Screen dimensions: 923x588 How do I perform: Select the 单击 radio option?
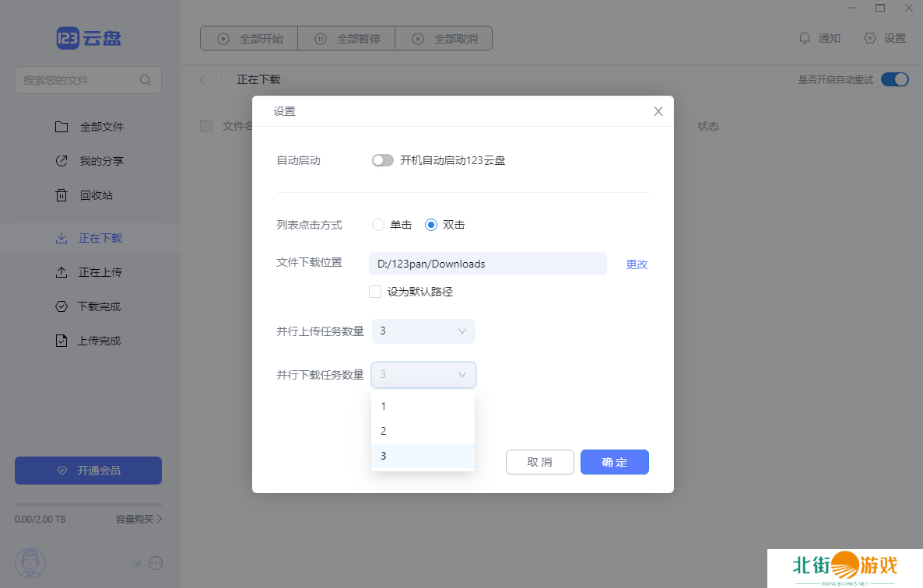coord(378,225)
